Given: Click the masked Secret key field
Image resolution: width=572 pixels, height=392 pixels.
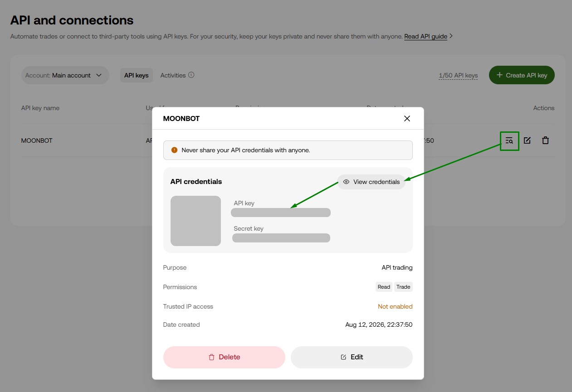Looking at the screenshot, I should pyautogui.click(x=281, y=238).
